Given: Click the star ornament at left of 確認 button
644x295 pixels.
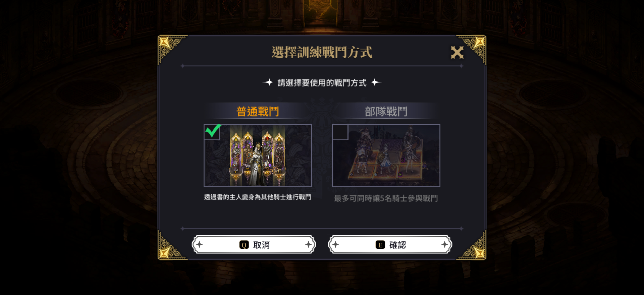Looking at the screenshot, I should (336, 245).
